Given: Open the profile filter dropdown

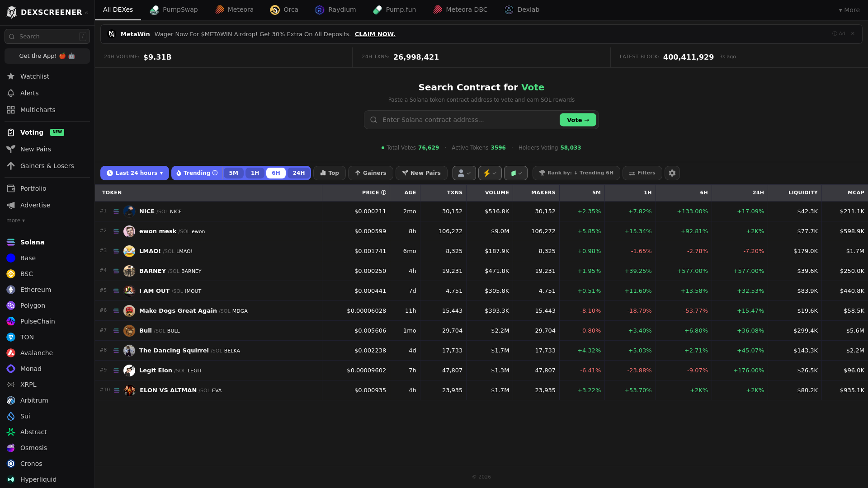Looking at the screenshot, I should [464, 173].
